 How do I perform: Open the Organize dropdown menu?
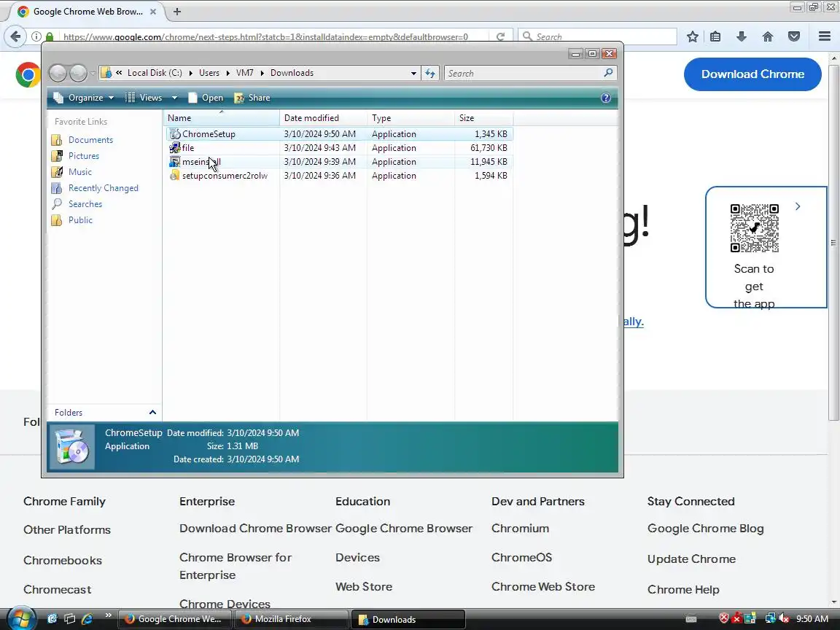84,98
